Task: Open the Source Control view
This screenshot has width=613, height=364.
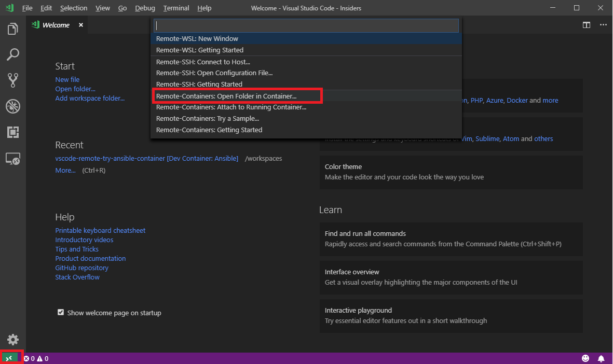Action: point(12,80)
